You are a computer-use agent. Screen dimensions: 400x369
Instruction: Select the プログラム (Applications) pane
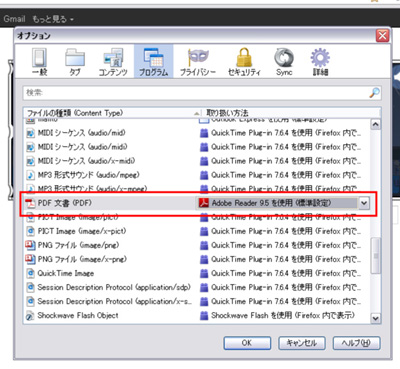point(154,62)
